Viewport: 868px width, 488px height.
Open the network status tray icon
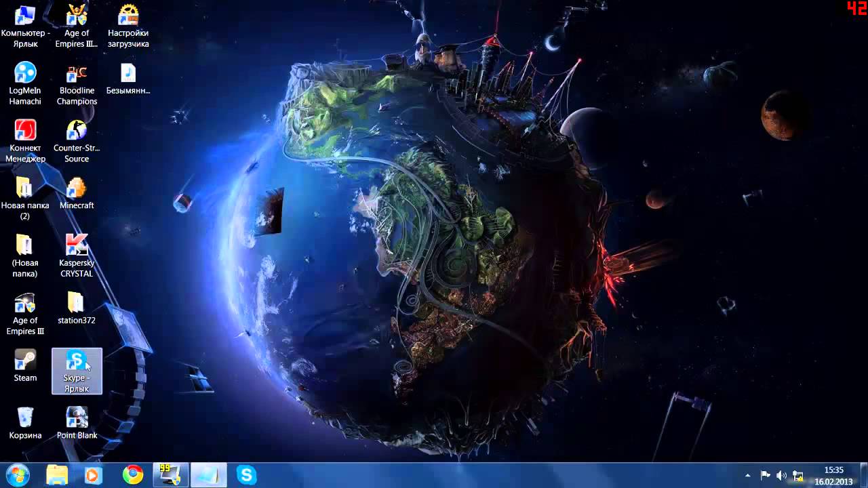pos(798,476)
